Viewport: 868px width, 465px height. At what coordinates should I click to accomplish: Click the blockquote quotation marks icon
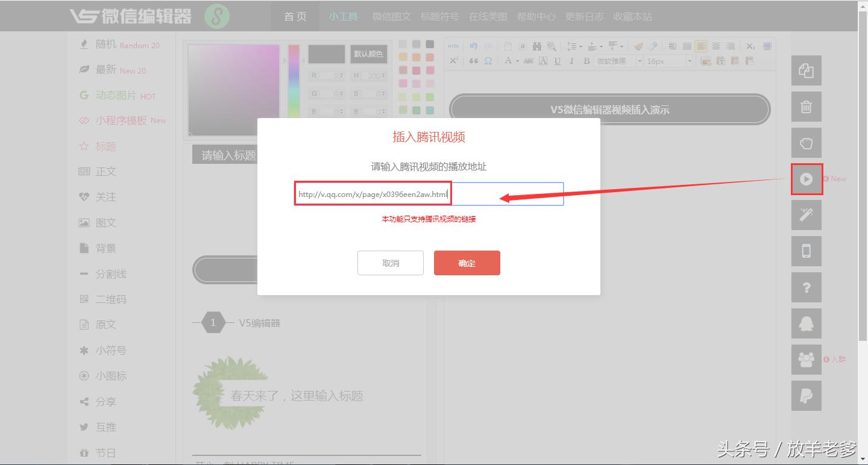point(473,61)
